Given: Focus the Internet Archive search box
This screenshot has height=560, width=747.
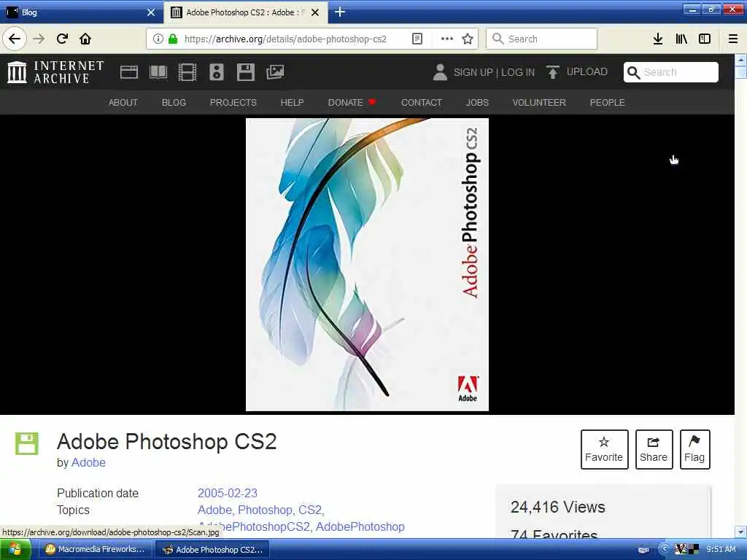Looking at the screenshot, I should [671, 72].
